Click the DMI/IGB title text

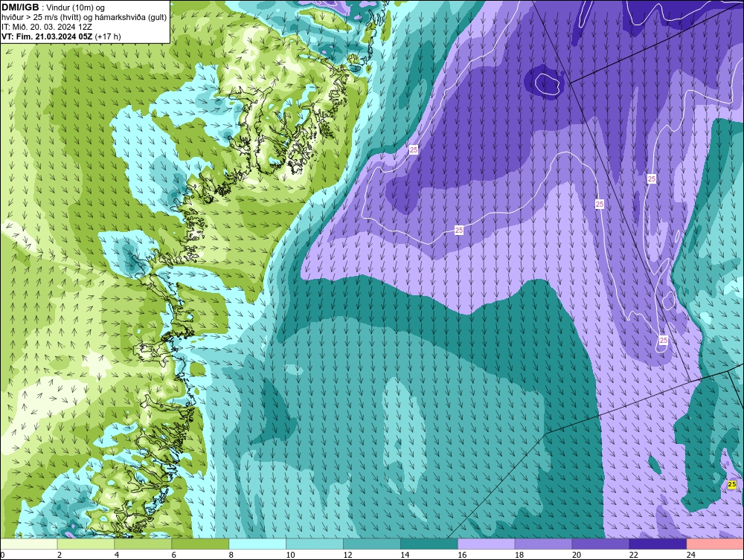tap(20, 7)
